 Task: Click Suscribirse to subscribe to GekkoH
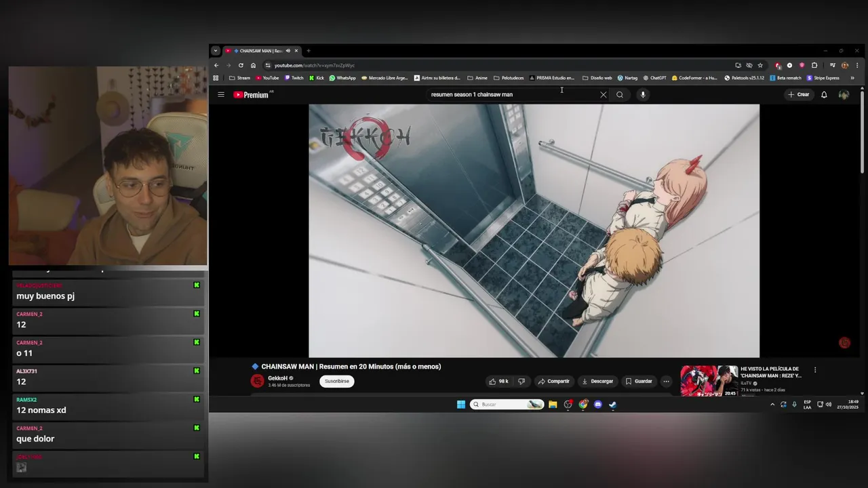pyautogui.click(x=337, y=381)
